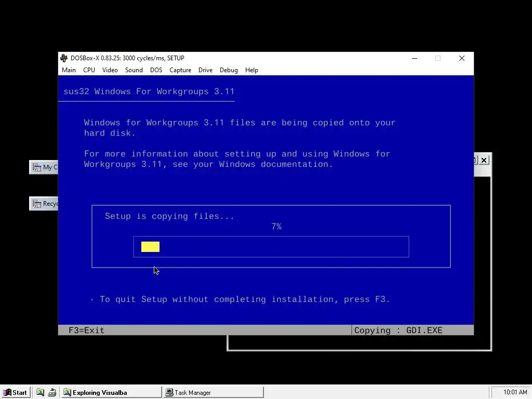The width and height of the screenshot is (532, 399).
Task: Click the icon on the My Computer button
Action: pyautogui.click(x=37, y=167)
